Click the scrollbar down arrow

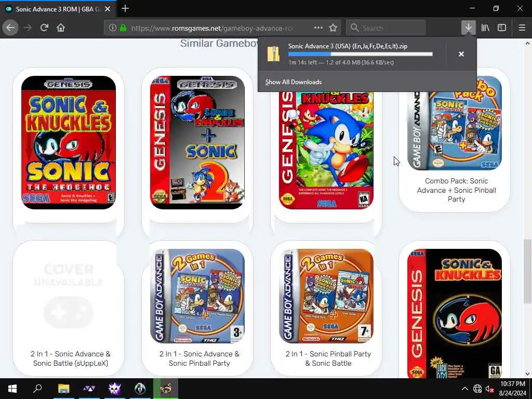click(x=527, y=374)
